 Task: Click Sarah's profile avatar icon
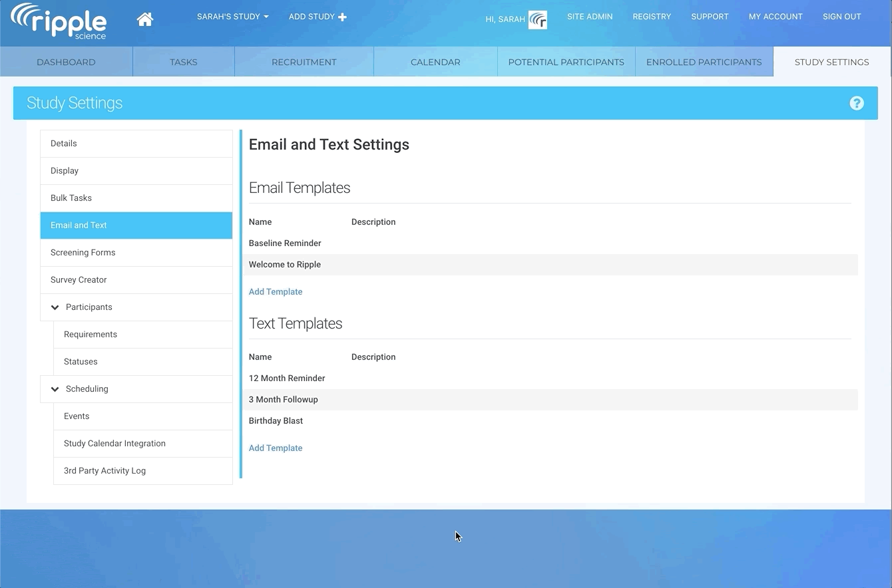[537, 20]
